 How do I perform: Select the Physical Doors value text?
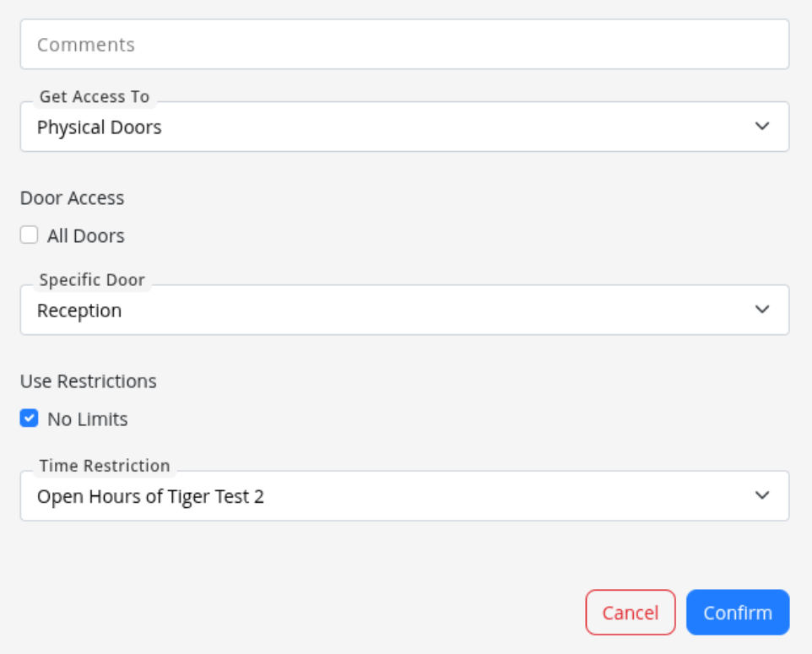click(100, 127)
